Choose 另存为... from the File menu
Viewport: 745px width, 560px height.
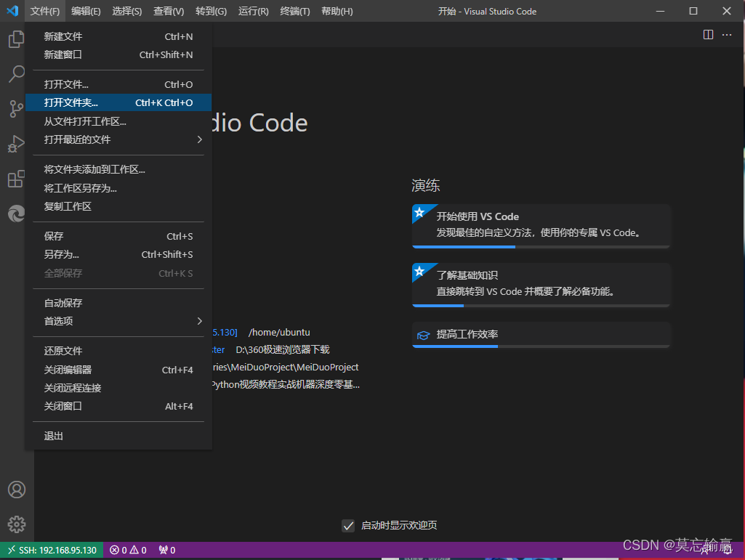point(118,255)
